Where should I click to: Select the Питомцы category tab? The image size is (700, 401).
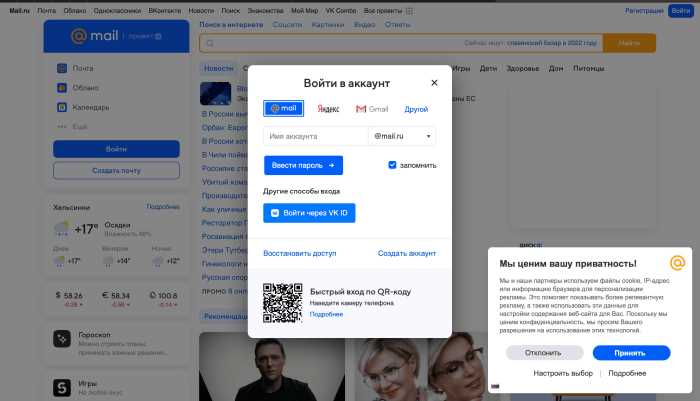point(588,68)
